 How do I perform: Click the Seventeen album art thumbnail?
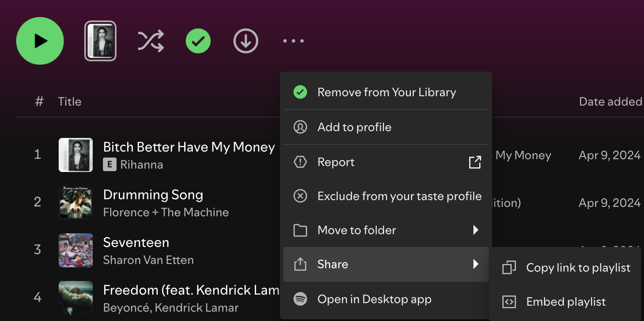coord(76,250)
